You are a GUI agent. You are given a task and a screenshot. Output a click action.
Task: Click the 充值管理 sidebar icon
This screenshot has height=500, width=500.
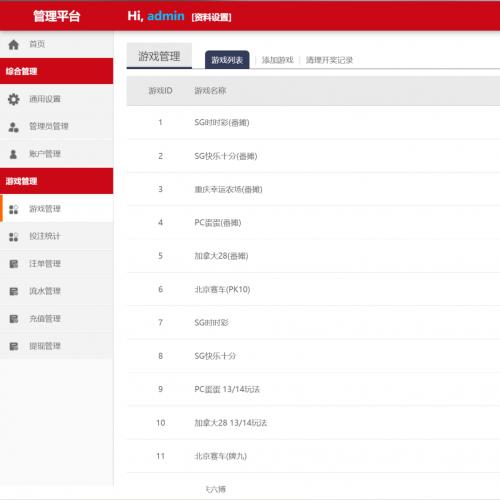pos(14,319)
